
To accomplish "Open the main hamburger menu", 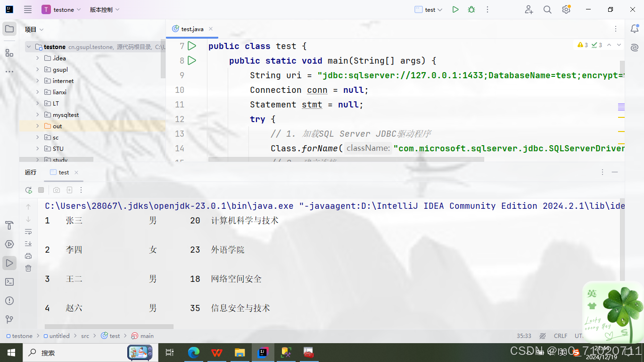I will point(28,9).
